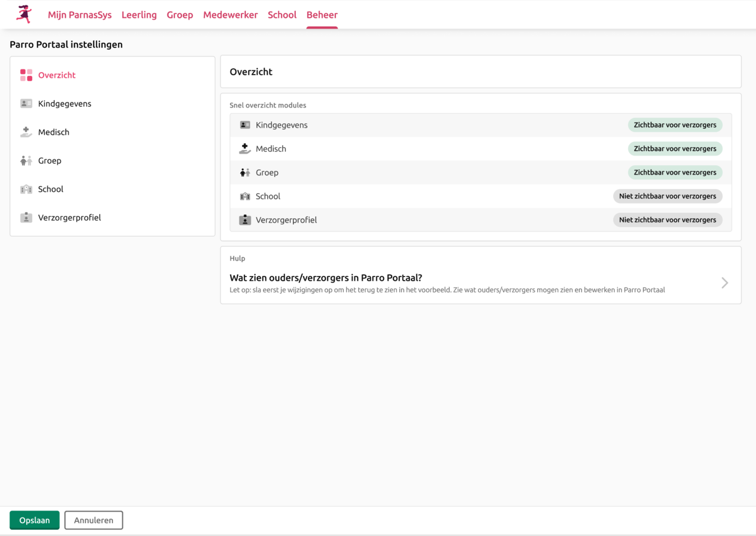Click the 'Hulp' section label
The height and width of the screenshot is (536, 756).
tap(237, 258)
